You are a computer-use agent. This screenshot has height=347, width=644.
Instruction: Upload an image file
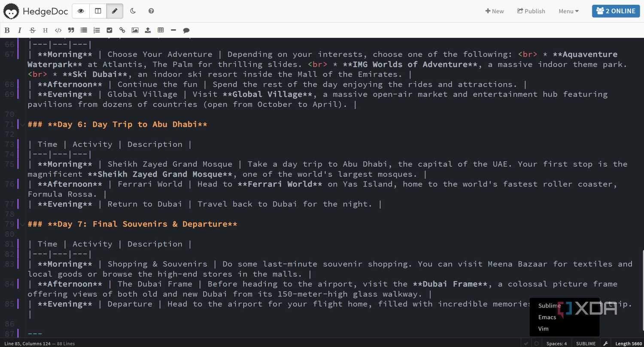coord(148,30)
